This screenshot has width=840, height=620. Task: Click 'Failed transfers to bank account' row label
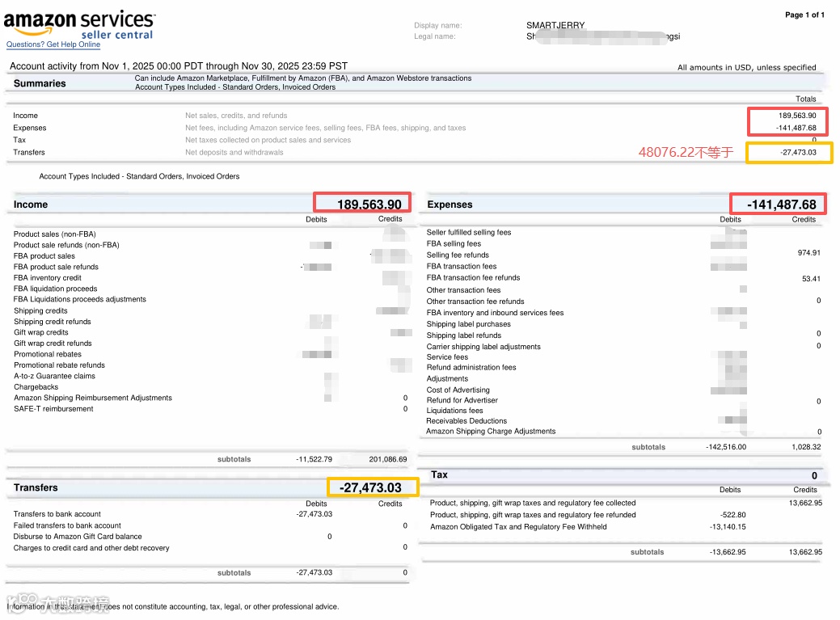pyautogui.click(x=67, y=525)
